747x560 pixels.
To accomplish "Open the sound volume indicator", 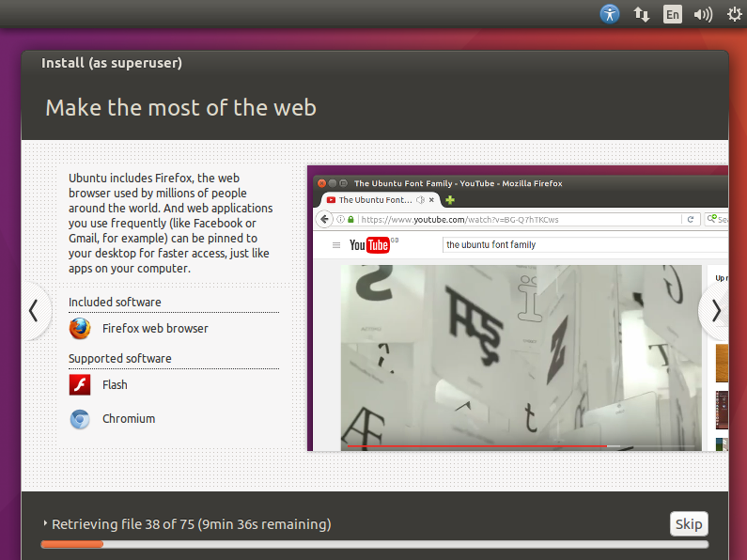I will click(x=703, y=15).
